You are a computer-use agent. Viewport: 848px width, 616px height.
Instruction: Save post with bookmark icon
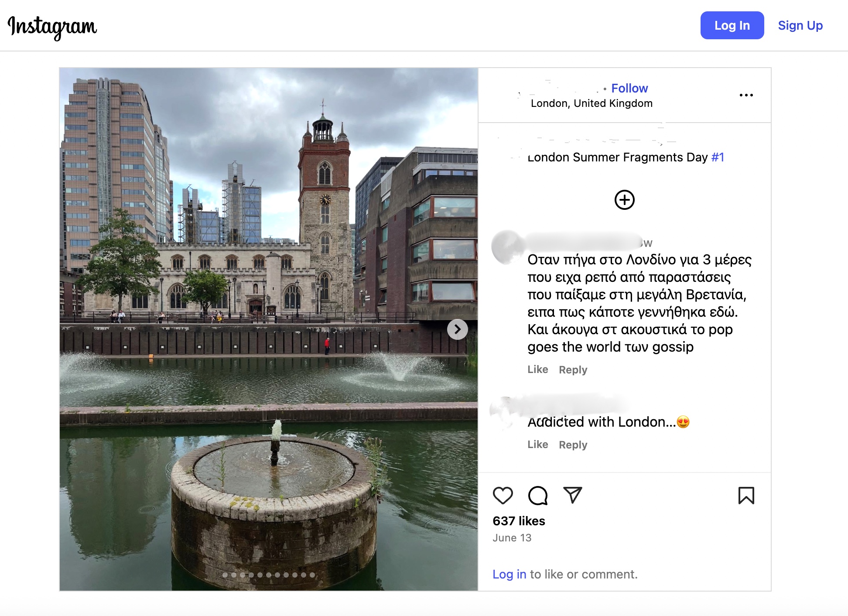click(746, 496)
